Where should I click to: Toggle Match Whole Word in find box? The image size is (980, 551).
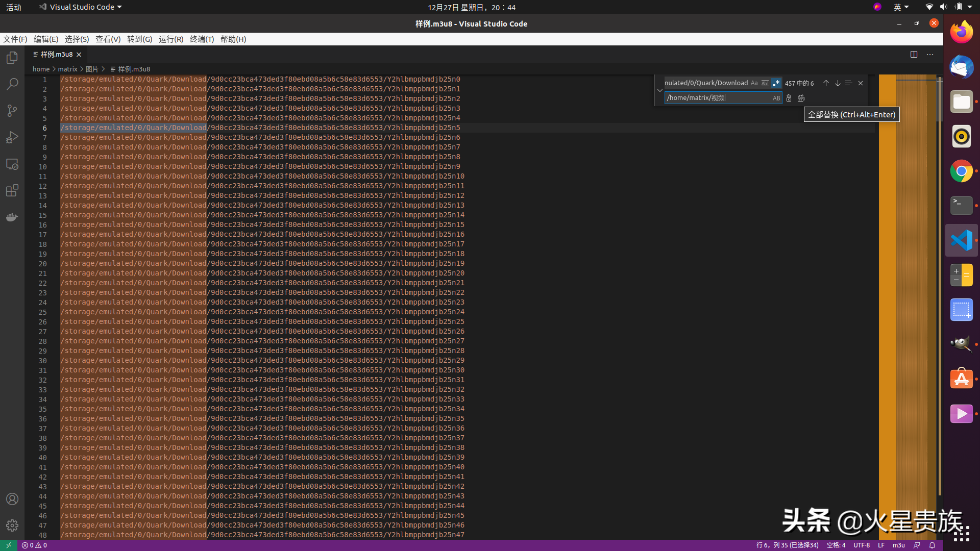[x=765, y=83]
